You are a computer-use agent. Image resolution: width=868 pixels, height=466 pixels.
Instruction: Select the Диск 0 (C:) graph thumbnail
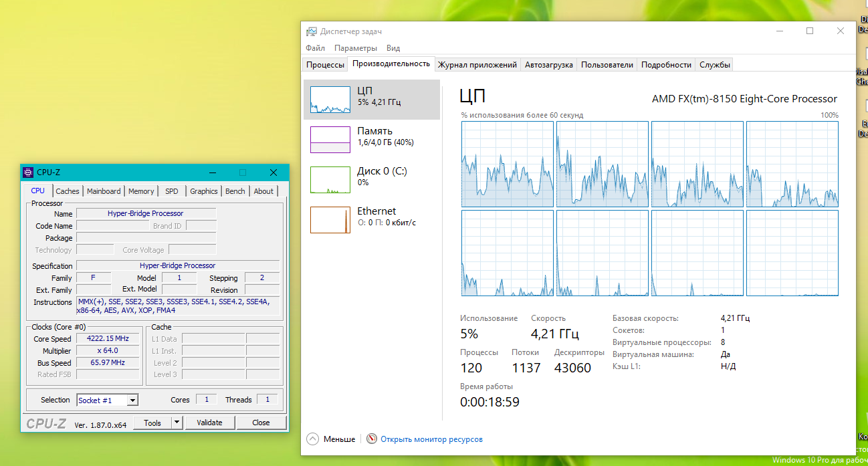click(x=330, y=180)
